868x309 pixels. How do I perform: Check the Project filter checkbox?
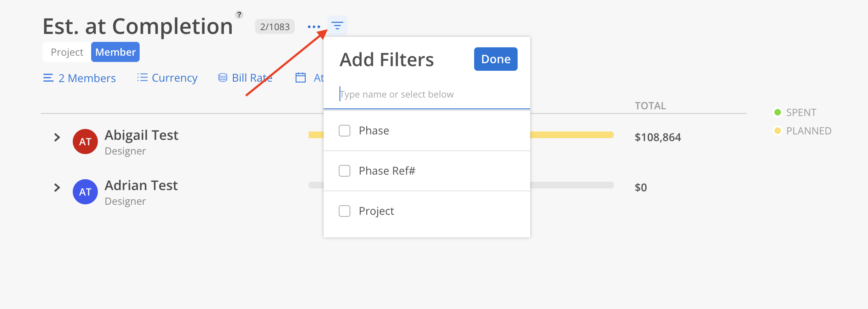tap(345, 211)
